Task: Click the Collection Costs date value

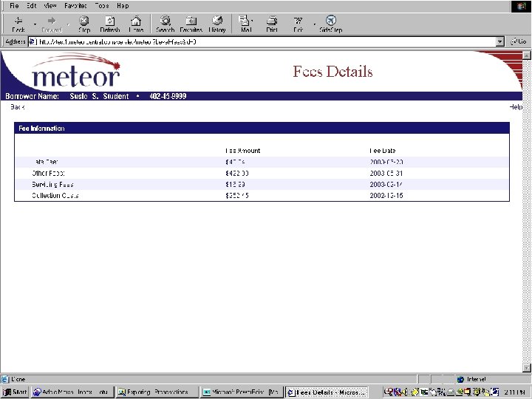Action: pos(386,195)
